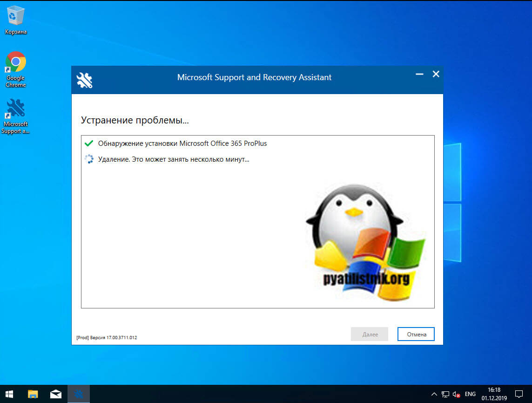Viewport: 532px width, 403px height.
Task: Open the ENG input language switcher
Action: click(470, 394)
